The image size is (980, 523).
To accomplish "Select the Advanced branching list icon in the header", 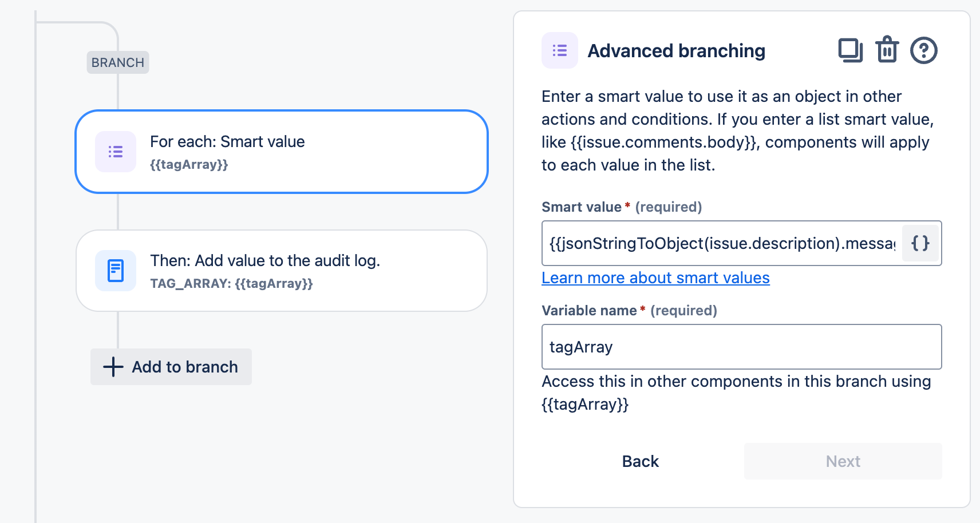I will (559, 50).
